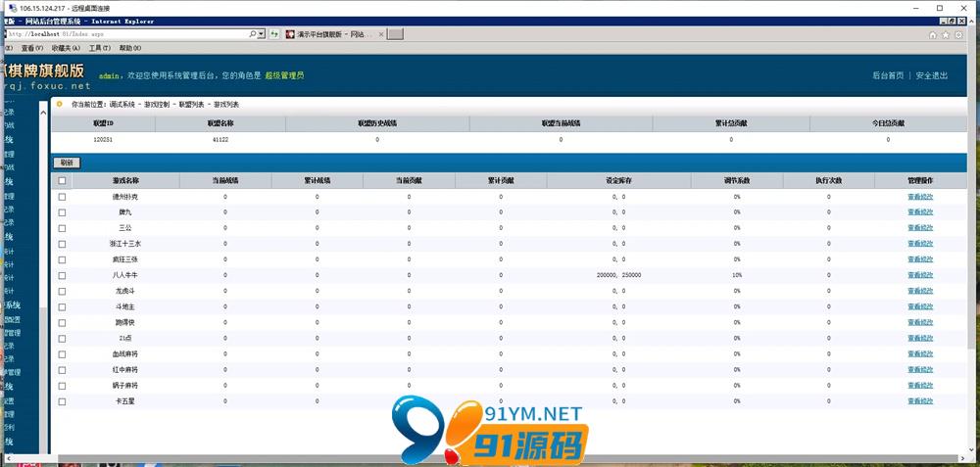The image size is (980, 467).
Task: Click the 调节系数 column header
Action: tap(736, 181)
